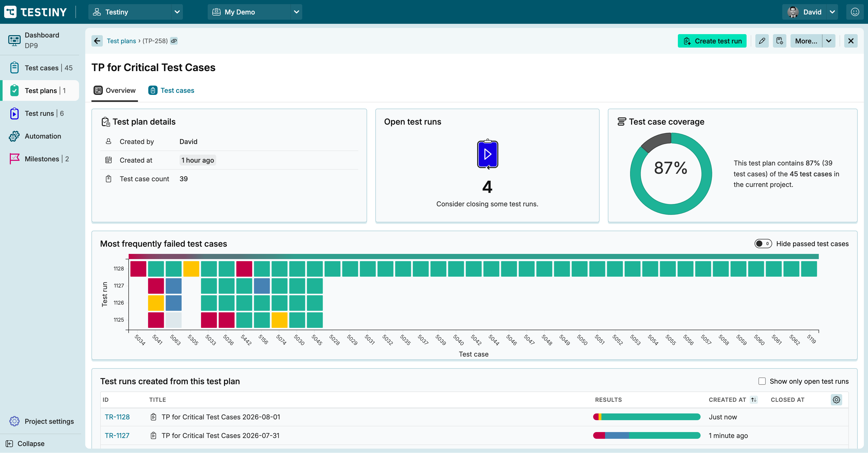Click Project settings in the sidebar
Image resolution: width=868 pixels, height=453 pixels.
point(41,421)
